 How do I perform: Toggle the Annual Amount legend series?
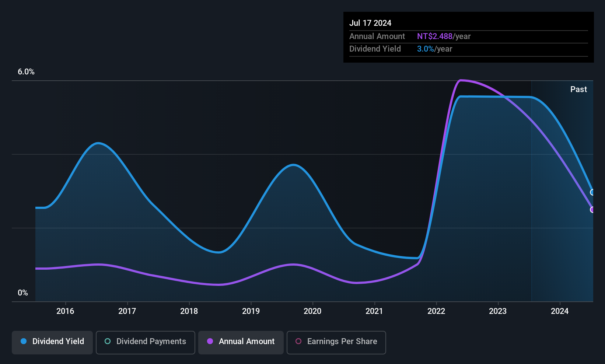pyautogui.click(x=241, y=342)
